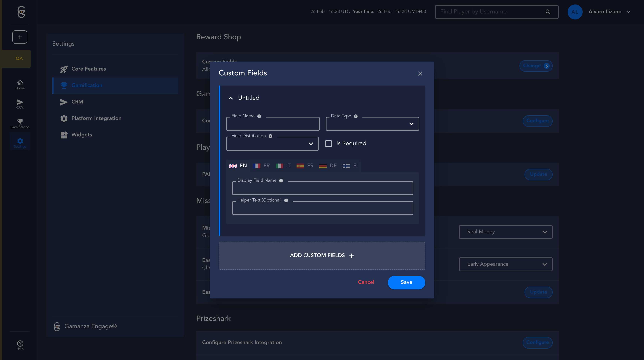Click Cancel in the dialog
Screen dimensions: 644x360
[366, 282]
